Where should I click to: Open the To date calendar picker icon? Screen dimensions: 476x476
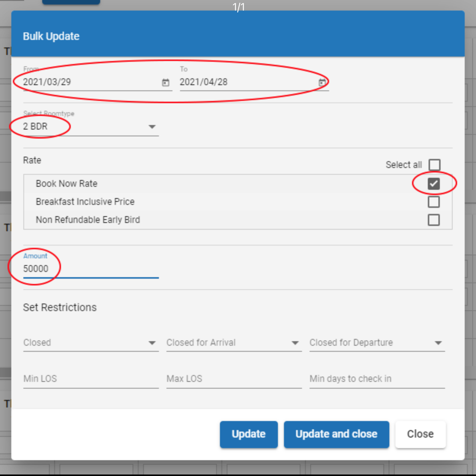(322, 82)
